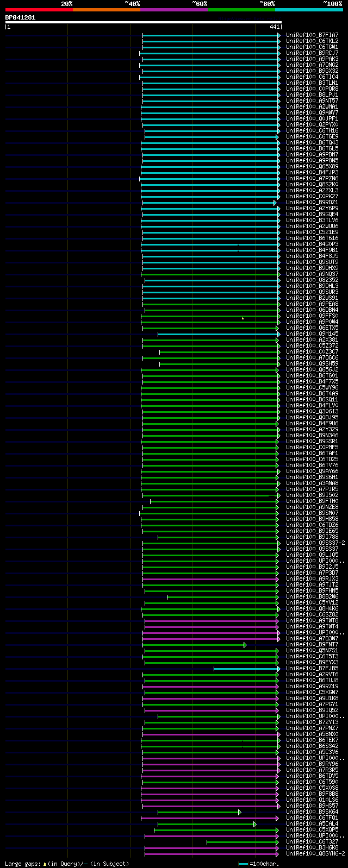Viewport: 348px width, 868px height.
Task: Click the red 20% identity legend segment
Action: pos(39,10)
